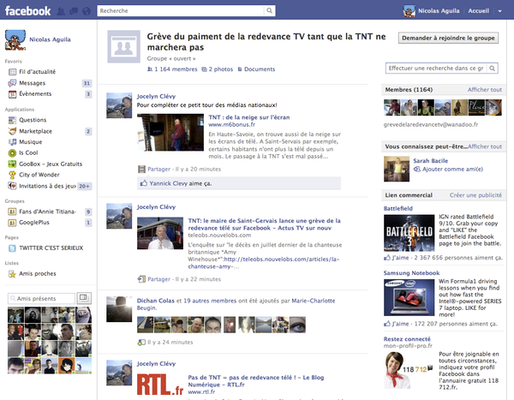Click Amis proches star icon
Viewport: 514px width, 400px height.
coord(12,274)
